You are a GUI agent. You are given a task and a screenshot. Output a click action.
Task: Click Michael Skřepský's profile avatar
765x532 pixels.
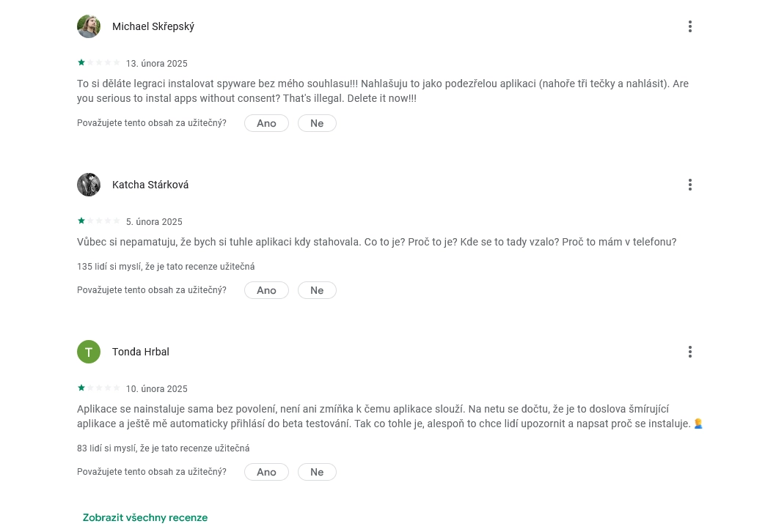click(x=89, y=26)
